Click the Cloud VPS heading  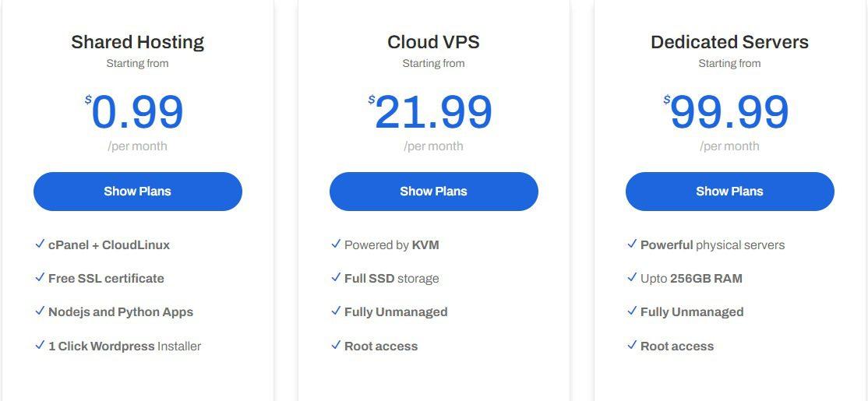[433, 42]
